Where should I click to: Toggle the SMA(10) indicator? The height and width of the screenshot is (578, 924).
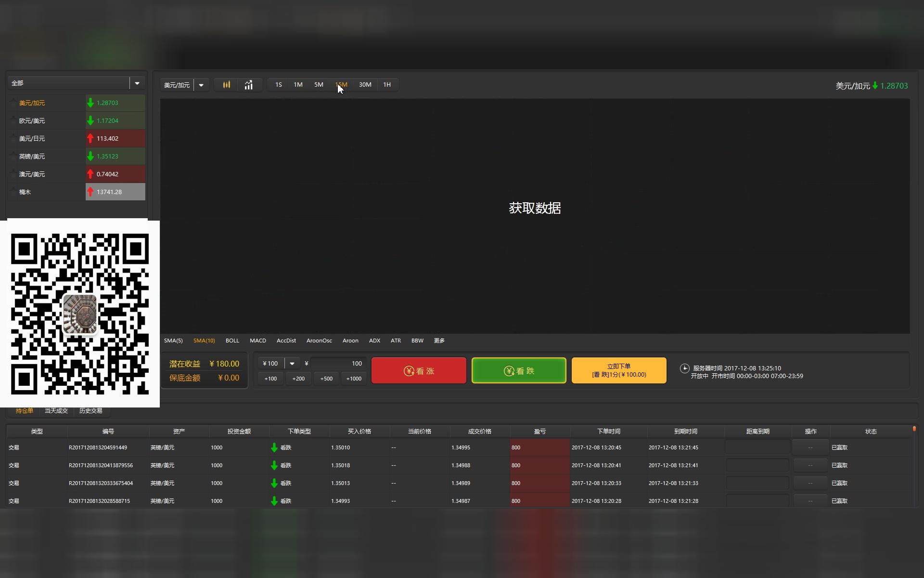(x=204, y=341)
